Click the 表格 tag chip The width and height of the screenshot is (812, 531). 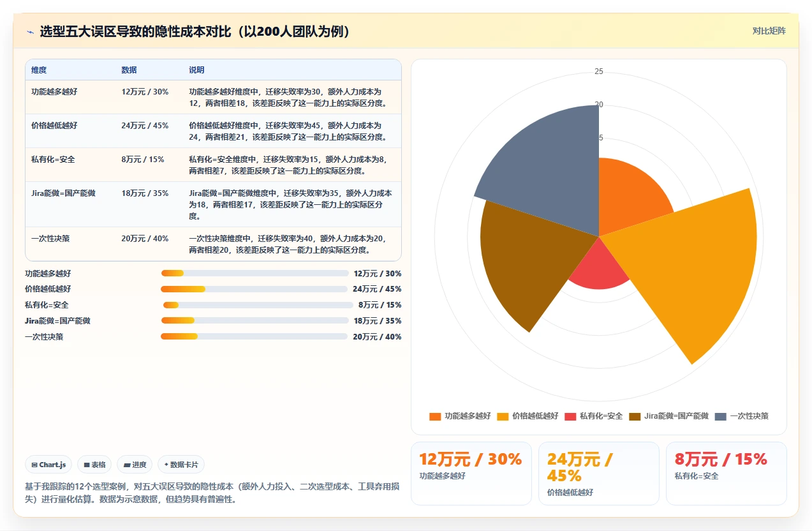pyautogui.click(x=95, y=465)
